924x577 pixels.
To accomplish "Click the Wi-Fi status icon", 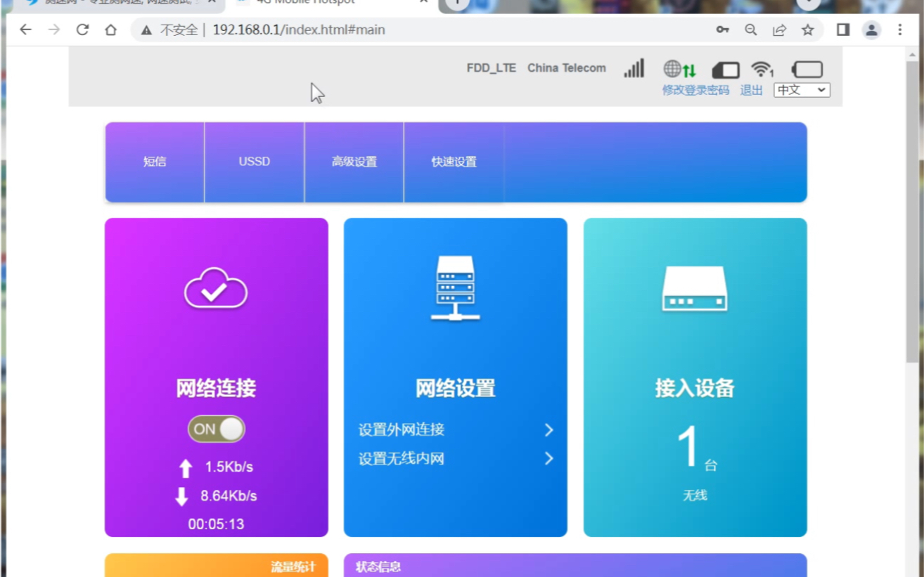I will [762, 69].
